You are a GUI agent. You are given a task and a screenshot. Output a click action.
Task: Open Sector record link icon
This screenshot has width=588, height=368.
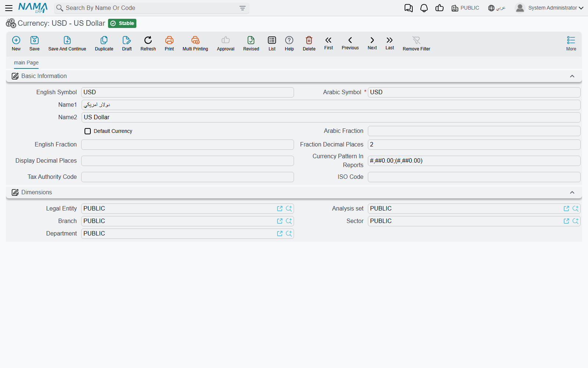tap(566, 221)
